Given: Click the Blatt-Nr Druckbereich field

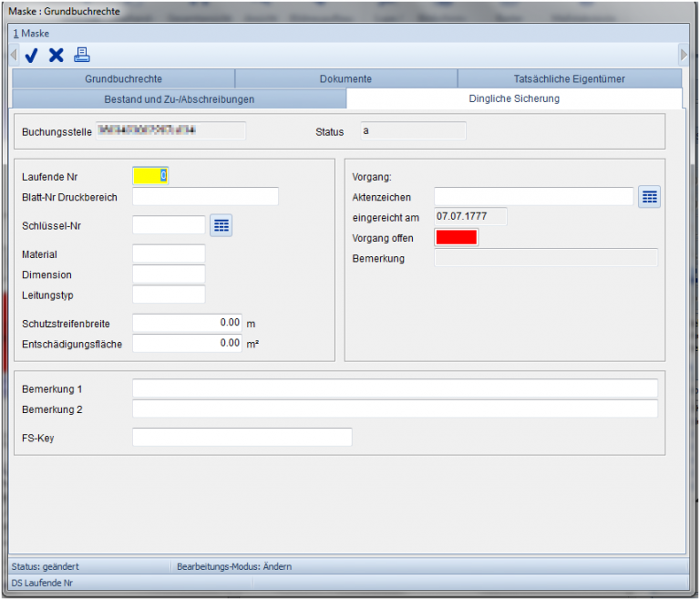Looking at the screenshot, I should [205, 197].
